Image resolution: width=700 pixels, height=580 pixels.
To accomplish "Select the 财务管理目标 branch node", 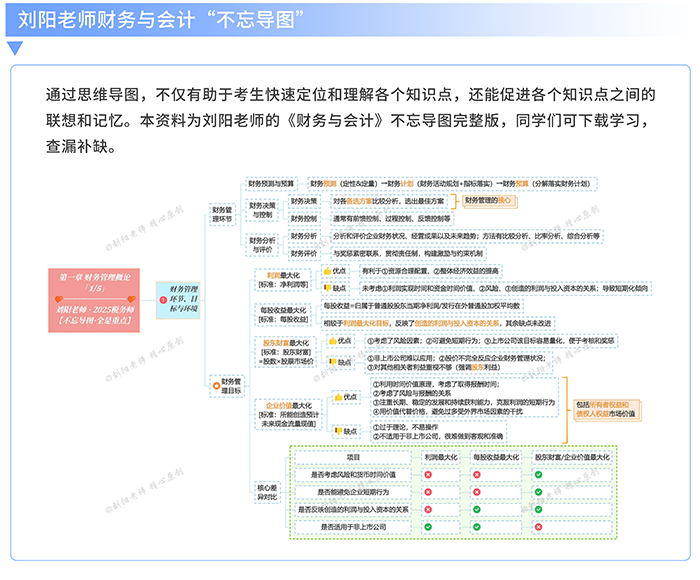I will click(x=228, y=386).
